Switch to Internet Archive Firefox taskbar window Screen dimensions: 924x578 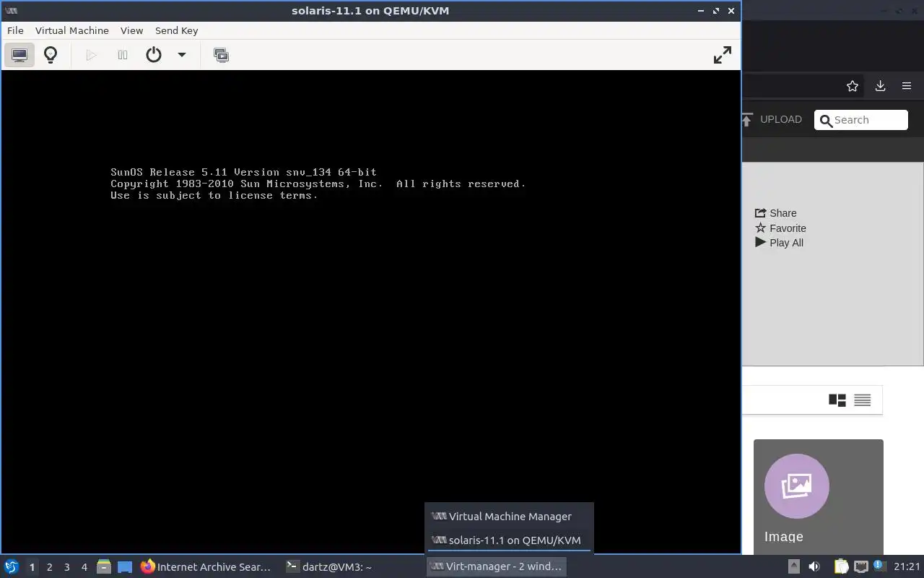(x=206, y=567)
